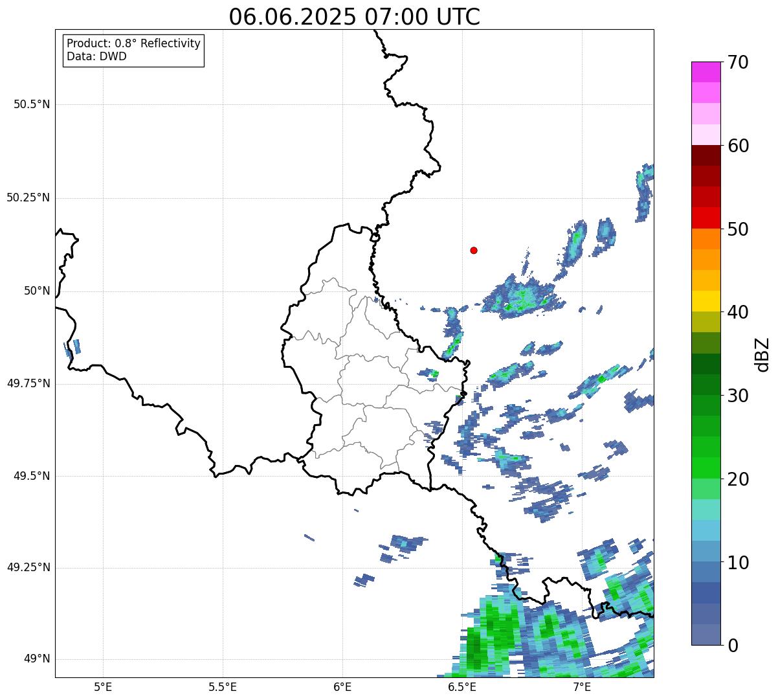Image resolution: width=778 pixels, height=700 pixels.
Task: Click the 49.5°N latitude label
Action: [32, 476]
